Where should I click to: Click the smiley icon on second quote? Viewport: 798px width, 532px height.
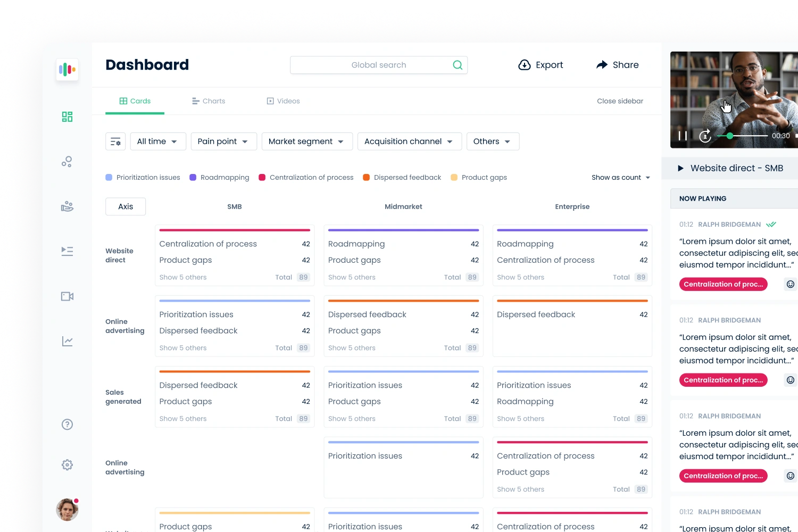[x=791, y=380]
